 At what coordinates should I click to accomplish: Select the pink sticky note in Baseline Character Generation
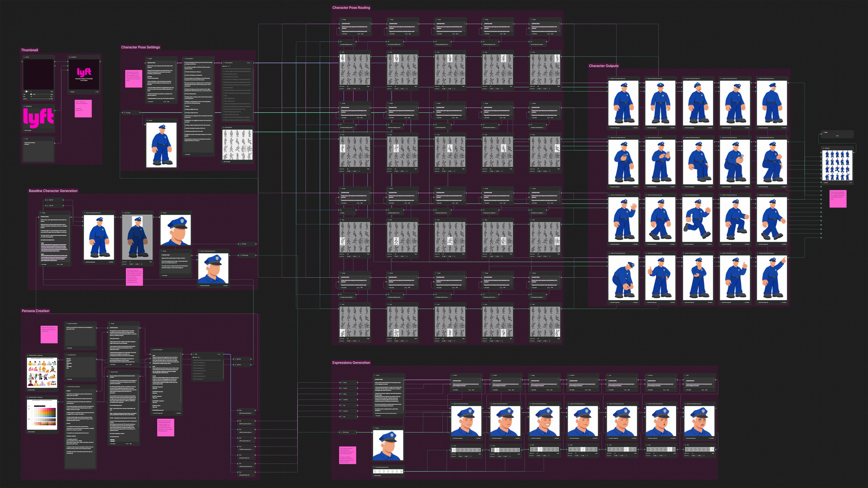[x=134, y=277]
